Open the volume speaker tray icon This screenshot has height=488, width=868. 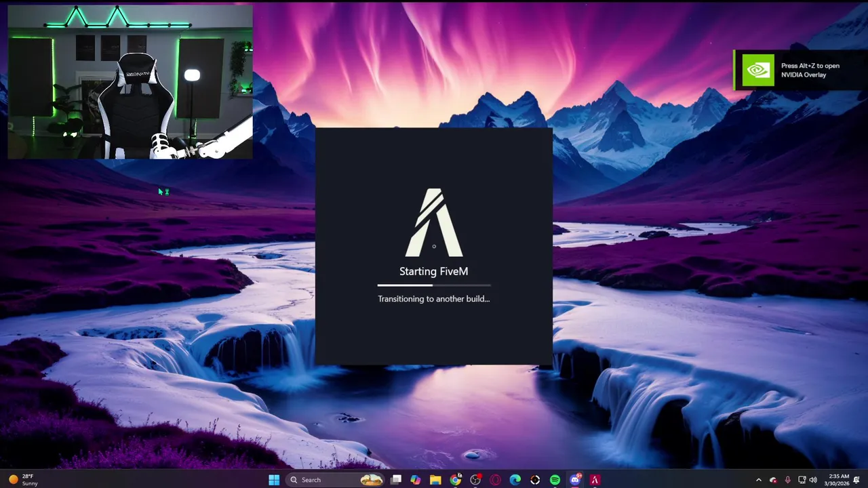(812, 480)
